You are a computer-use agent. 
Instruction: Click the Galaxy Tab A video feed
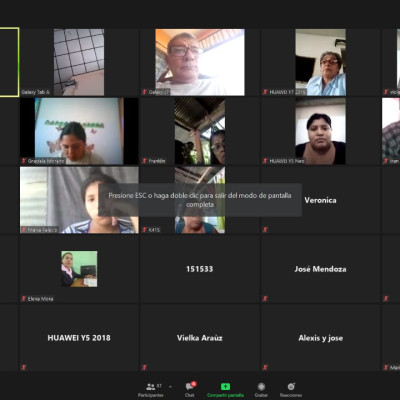(79, 62)
